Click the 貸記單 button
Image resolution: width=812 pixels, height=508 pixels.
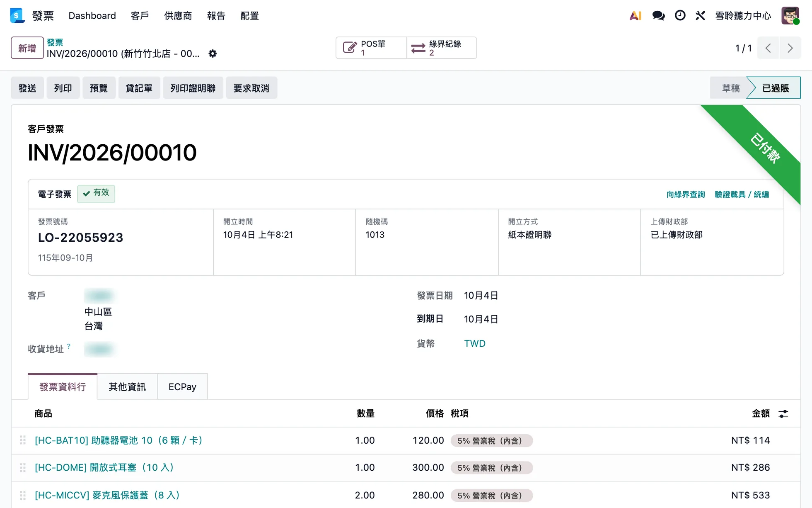139,88
